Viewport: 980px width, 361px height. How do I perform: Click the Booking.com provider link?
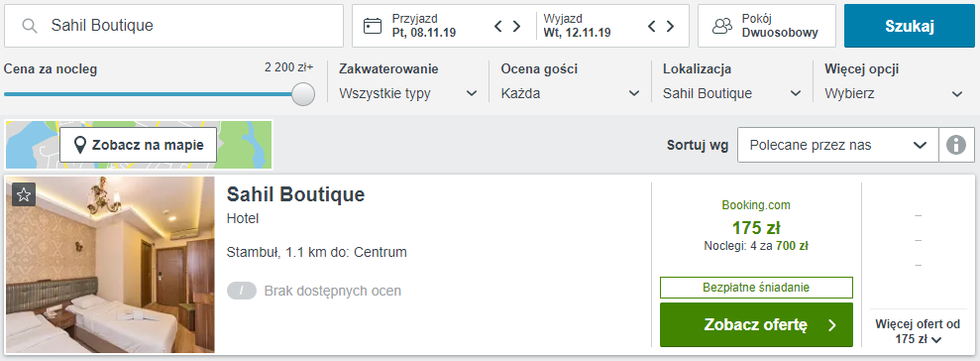click(756, 204)
